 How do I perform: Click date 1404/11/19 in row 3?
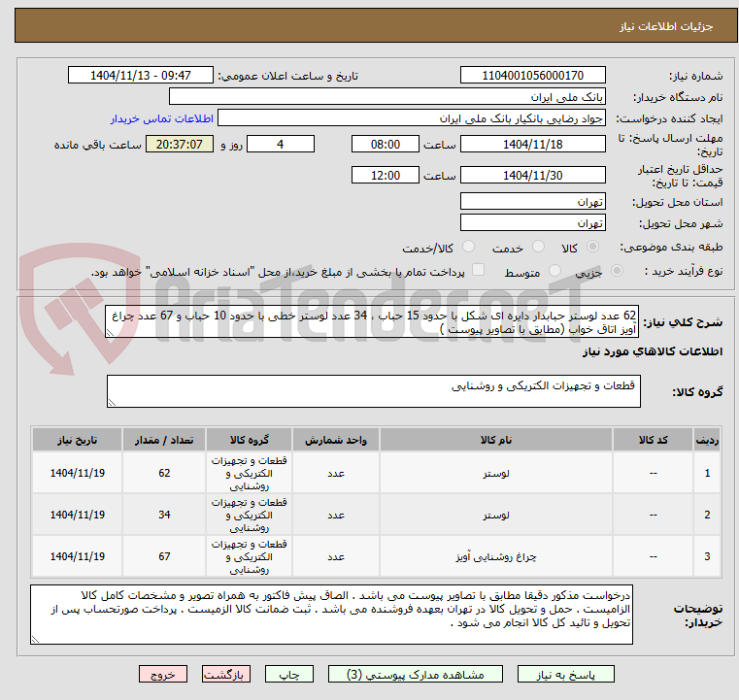[78, 556]
